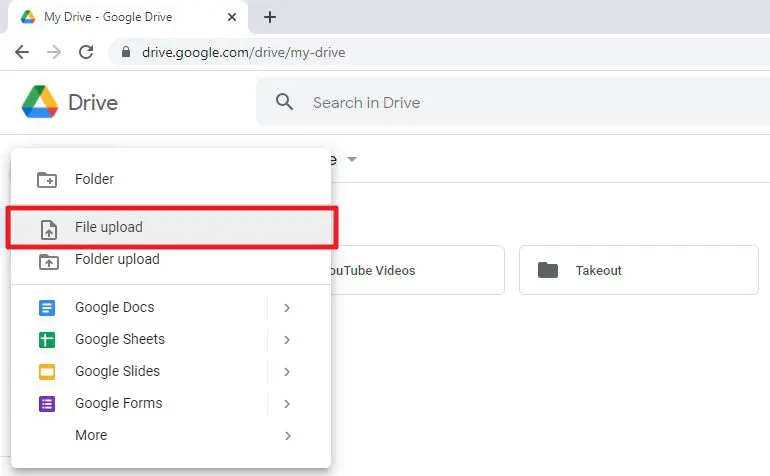The height and width of the screenshot is (476, 770).
Task: Click the Folder upload icon
Action: click(49, 262)
